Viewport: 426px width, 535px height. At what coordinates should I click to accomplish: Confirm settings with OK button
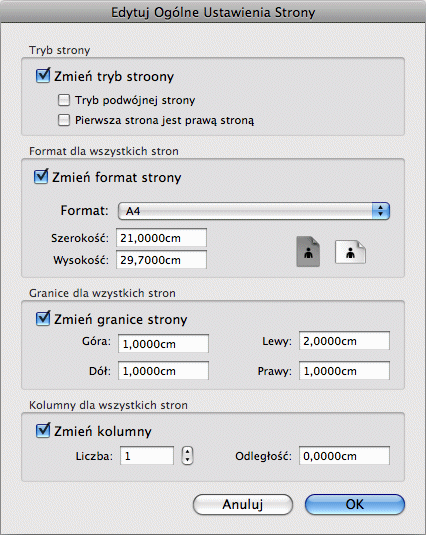(x=355, y=504)
